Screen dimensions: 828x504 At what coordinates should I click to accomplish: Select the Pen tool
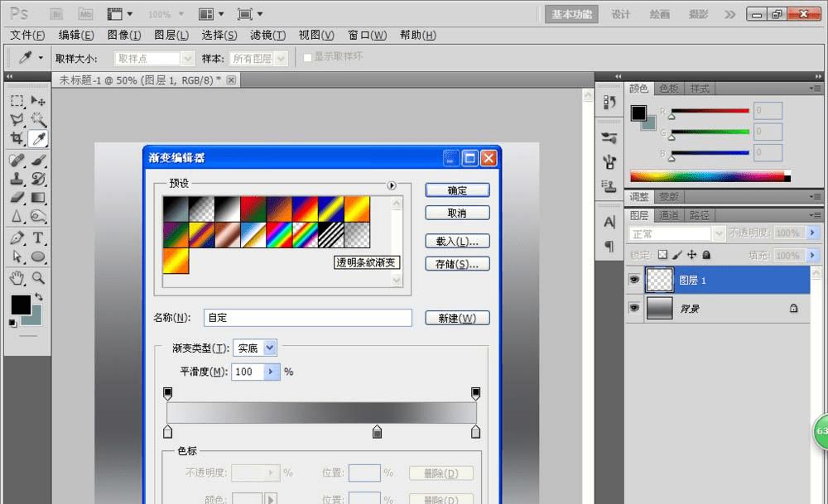pos(17,238)
